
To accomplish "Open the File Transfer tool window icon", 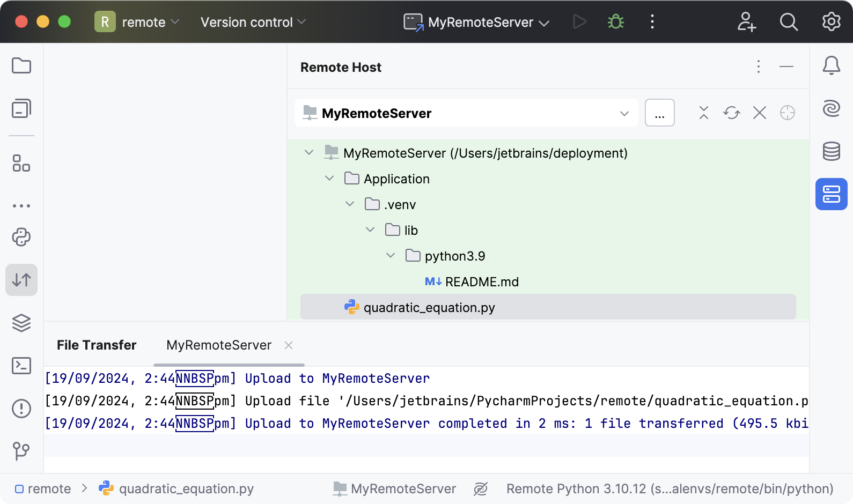I will pos(21,280).
